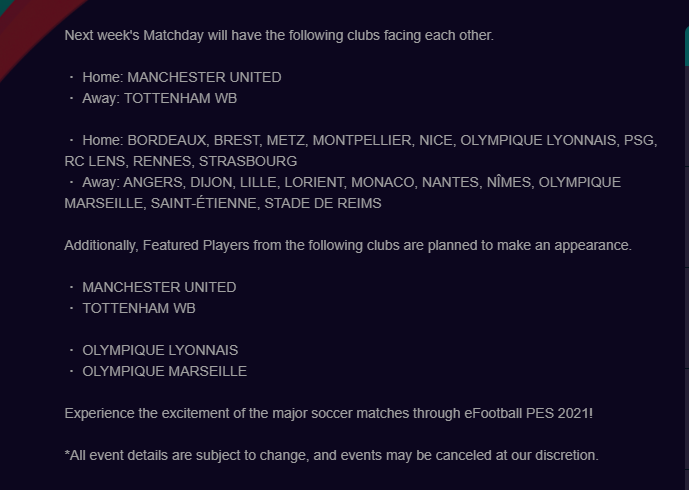Viewport: 689px width, 490px height.
Task: Click the 'Experience the excitement' sentence
Action: tap(328, 413)
